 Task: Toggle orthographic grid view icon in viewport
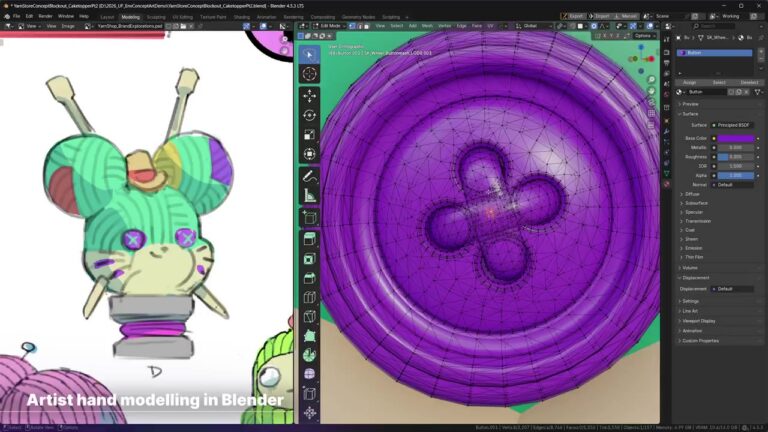[x=651, y=114]
